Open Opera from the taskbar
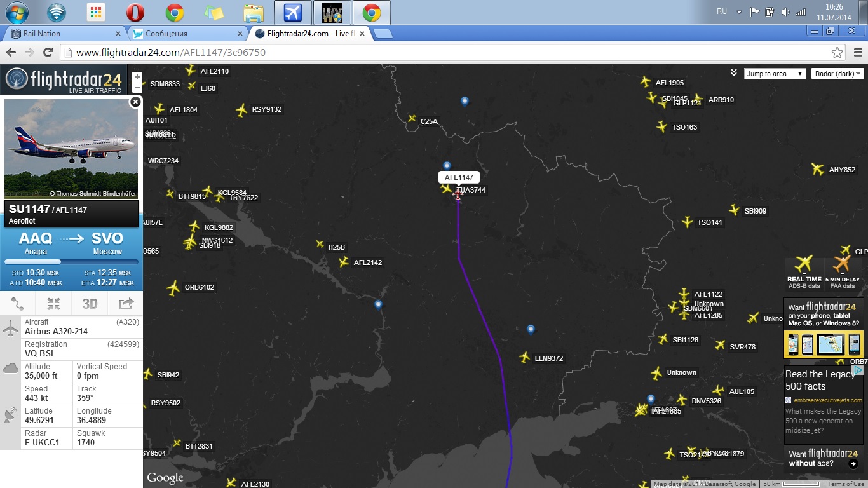This screenshot has height=488, width=868. tap(135, 12)
